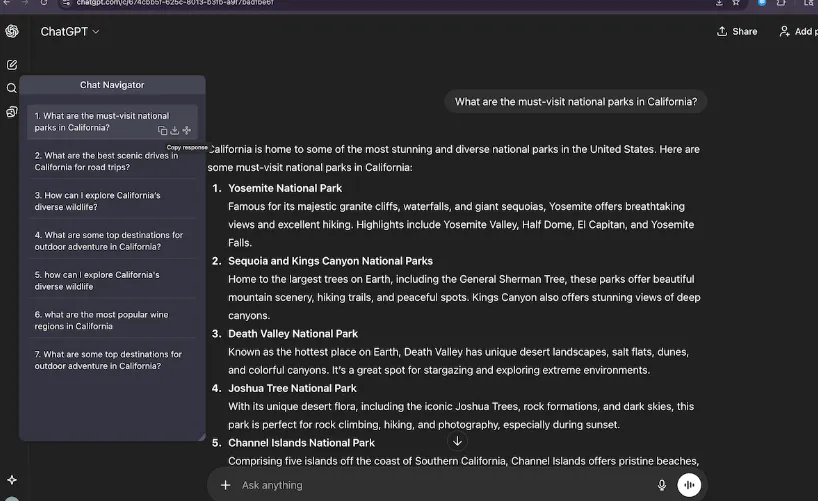This screenshot has width=818, height=501.
Task: Click the plus attach icon in composer
Action: pos(226,485)
